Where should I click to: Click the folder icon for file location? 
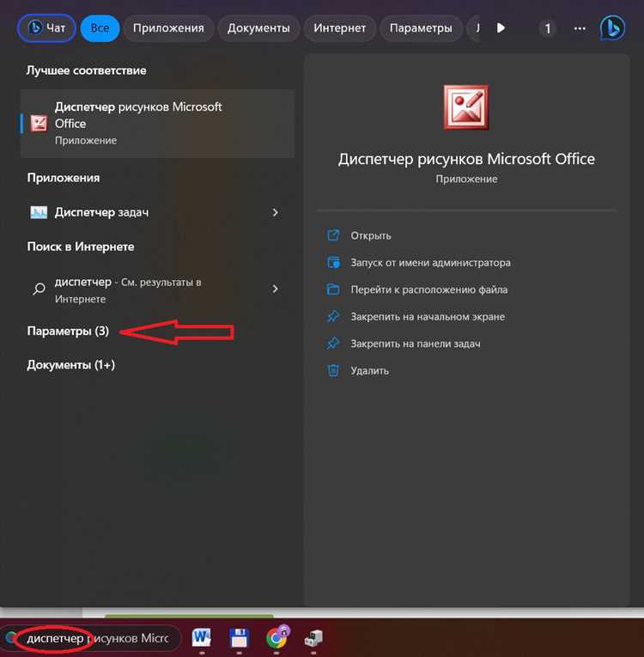tap(333, 289)
